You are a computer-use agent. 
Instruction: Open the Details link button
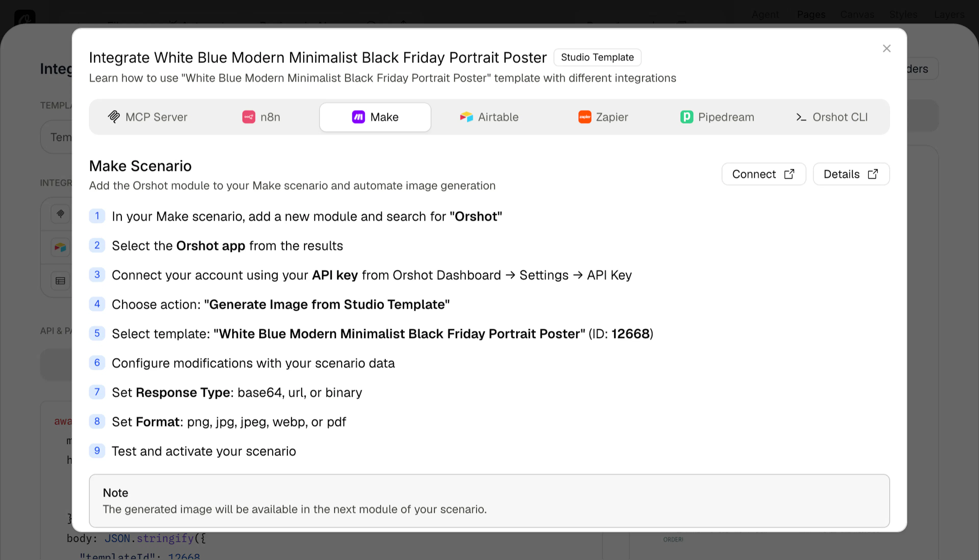coord(851,174)
